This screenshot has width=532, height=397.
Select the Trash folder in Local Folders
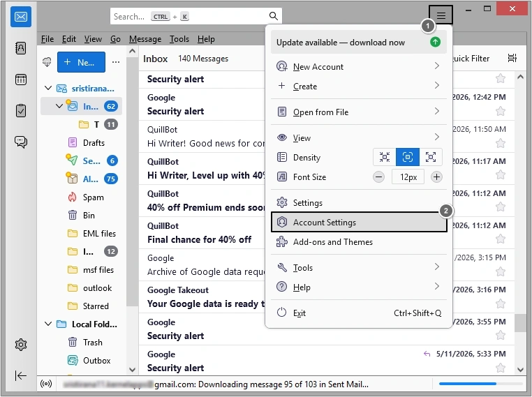(x=81, y=342)
